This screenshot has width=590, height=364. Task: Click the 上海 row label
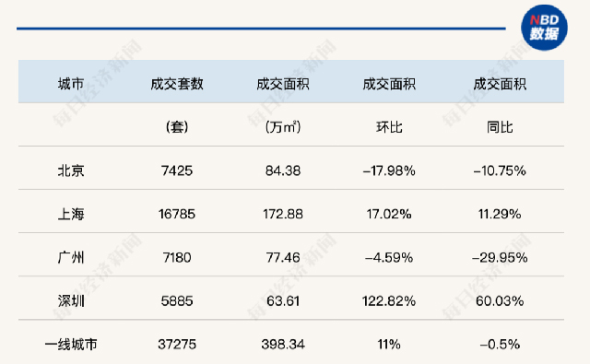71,214
